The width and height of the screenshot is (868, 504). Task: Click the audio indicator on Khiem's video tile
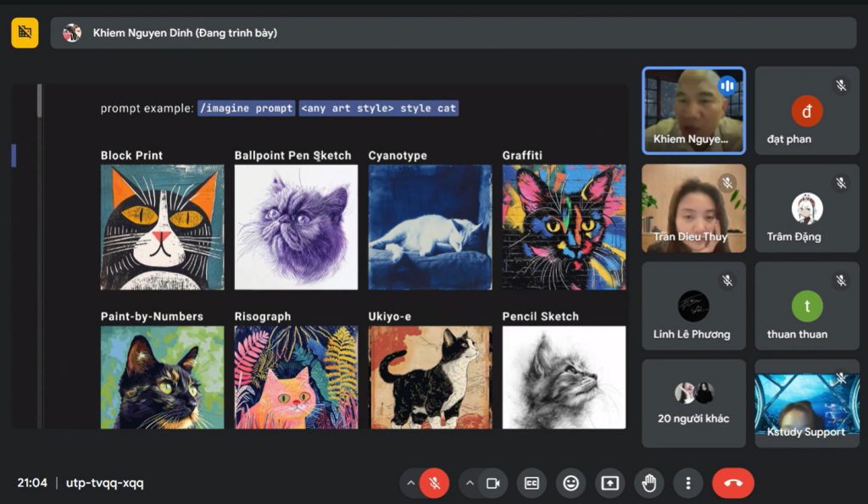[726, 86]
